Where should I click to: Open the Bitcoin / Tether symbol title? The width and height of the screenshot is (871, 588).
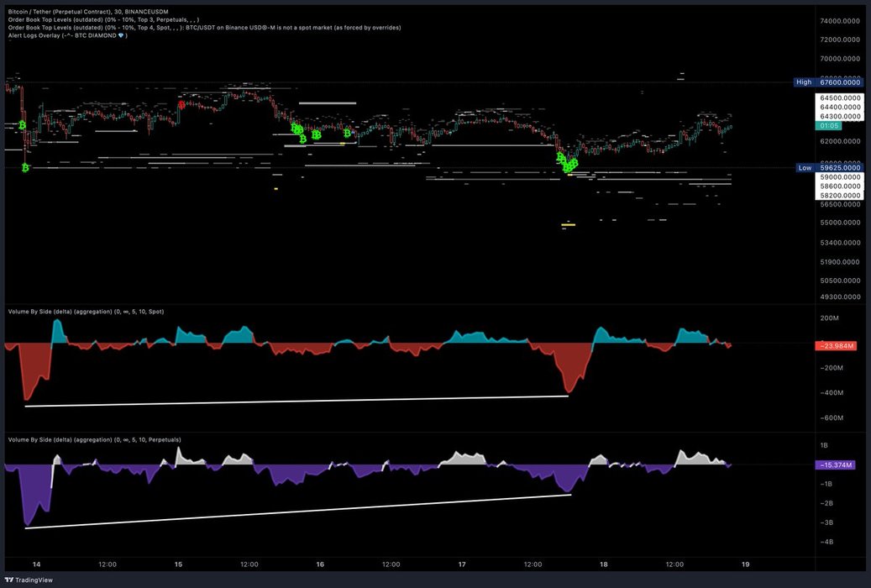pos(76,11)
